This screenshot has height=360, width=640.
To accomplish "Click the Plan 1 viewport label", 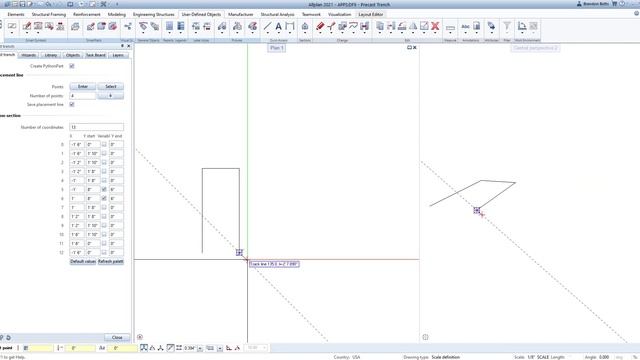I will coord(276,48).
